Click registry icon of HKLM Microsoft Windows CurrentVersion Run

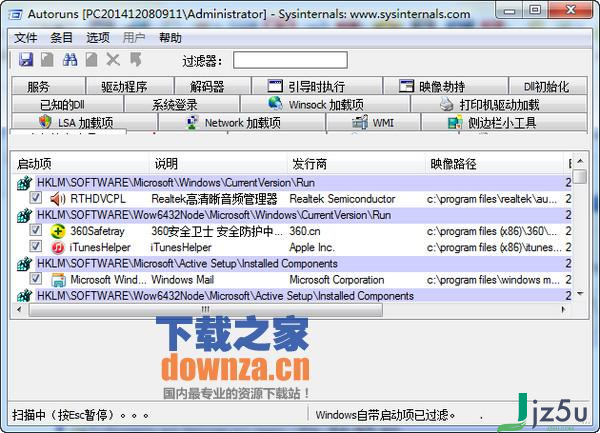24,183
